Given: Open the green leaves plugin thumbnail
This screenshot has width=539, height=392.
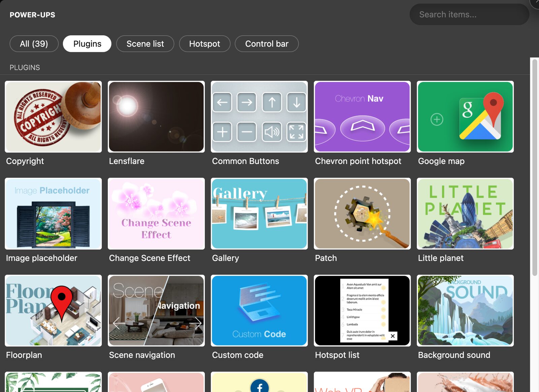Looking at the screenshot, I should [x=53, y=382].
